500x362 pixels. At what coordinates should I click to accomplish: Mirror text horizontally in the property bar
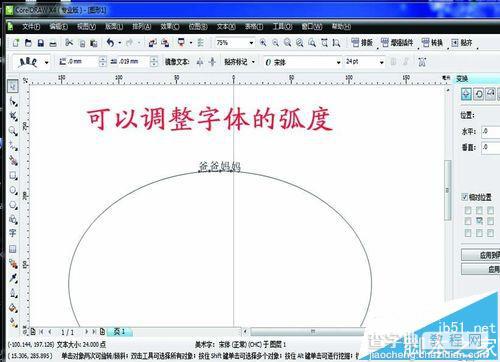click(x=200, y=62)
